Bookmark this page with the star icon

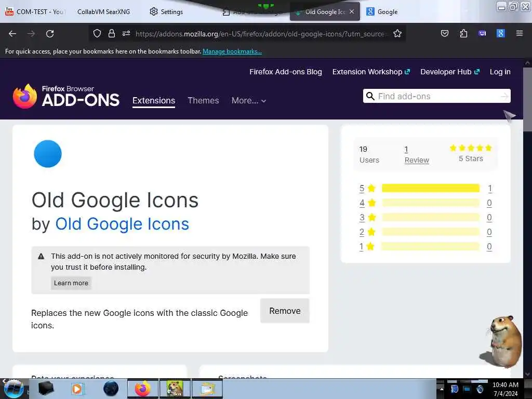tap(397, 33)
